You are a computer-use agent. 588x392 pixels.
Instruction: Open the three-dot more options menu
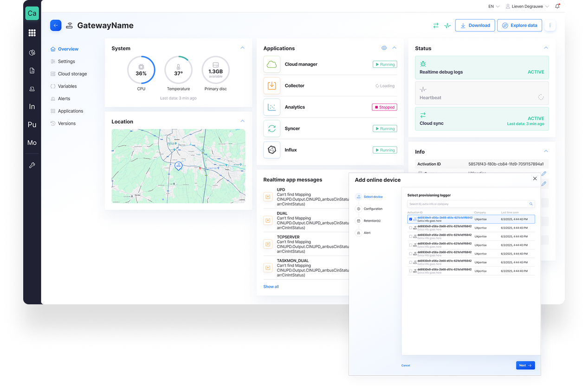[x=550, y=26]
